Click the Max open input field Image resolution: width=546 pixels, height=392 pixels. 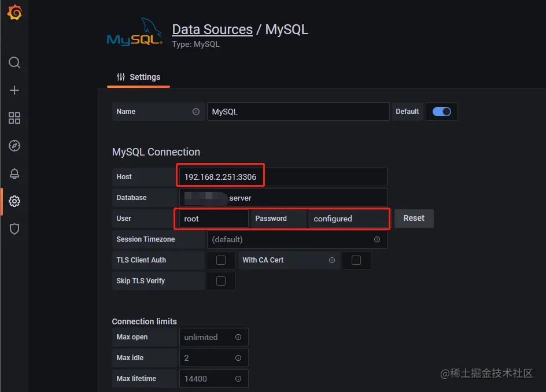point(214,337)
